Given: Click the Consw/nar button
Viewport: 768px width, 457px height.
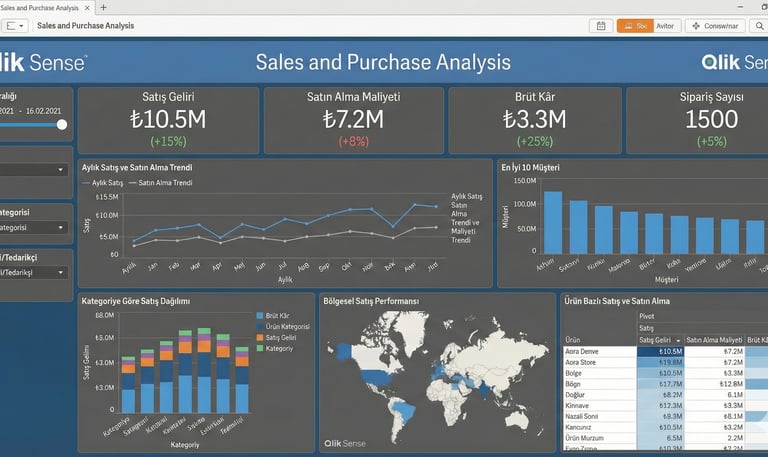Looking at the screenshot, I should pos(715,26).
